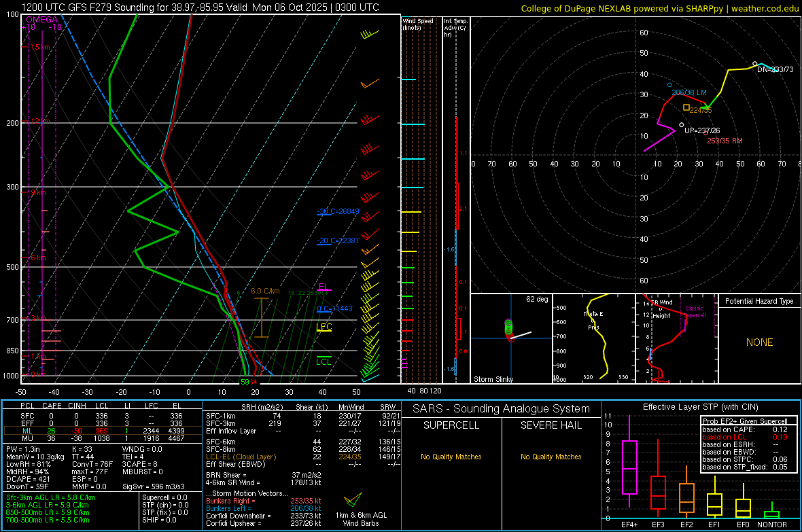Click the DCAPE = 421 value
The height and width of the screenshot is (532, 802).
[x=28, y=479]
